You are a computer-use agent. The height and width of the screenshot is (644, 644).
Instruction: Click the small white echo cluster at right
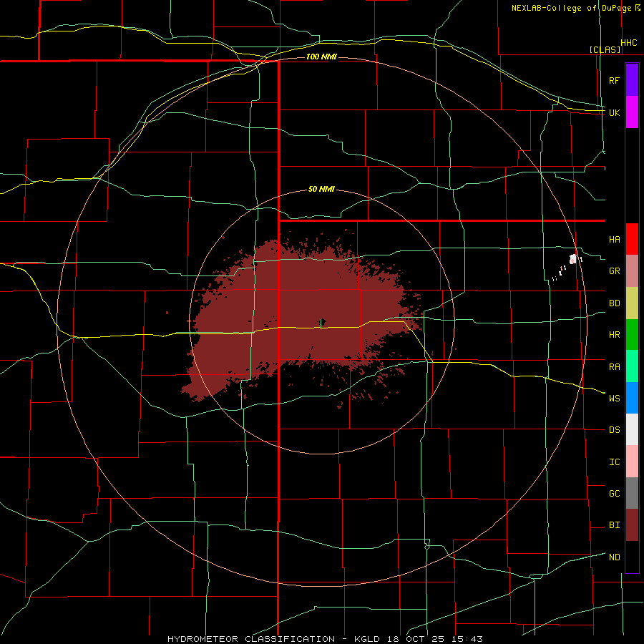[573, 259]
